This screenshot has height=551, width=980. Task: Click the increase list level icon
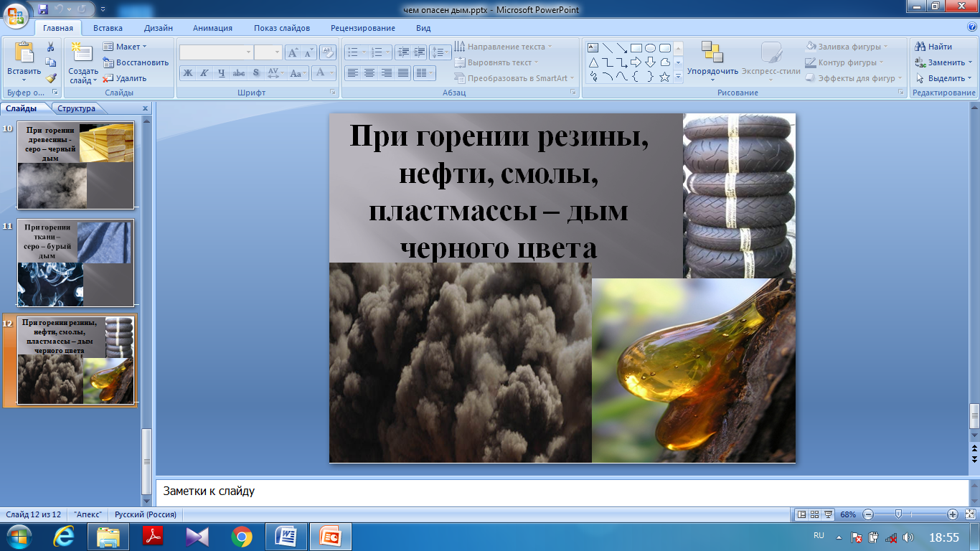(419, 52)
